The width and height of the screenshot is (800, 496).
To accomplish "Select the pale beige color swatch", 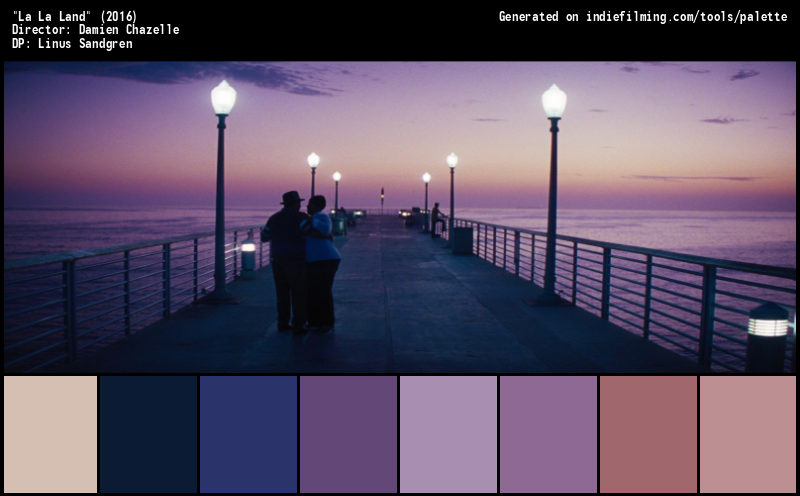I will coord(51,434).
